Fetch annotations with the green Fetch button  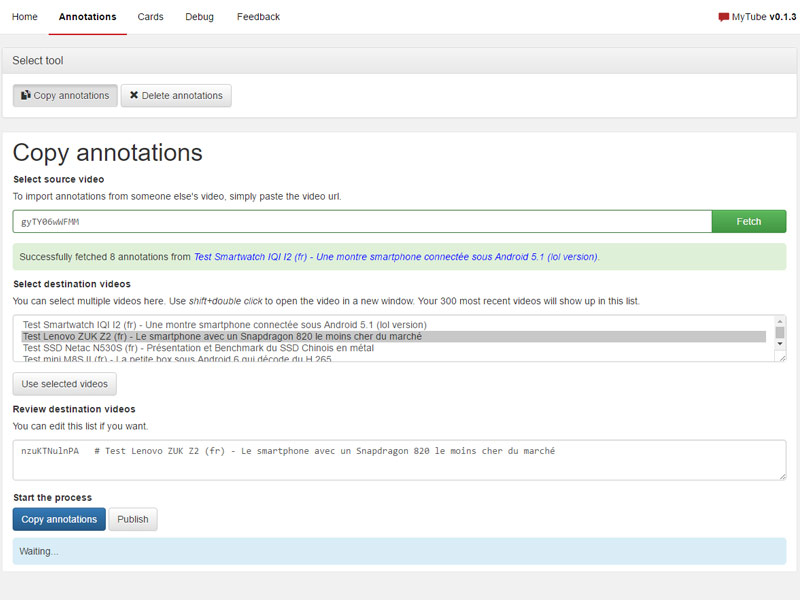tap(749, 221)
